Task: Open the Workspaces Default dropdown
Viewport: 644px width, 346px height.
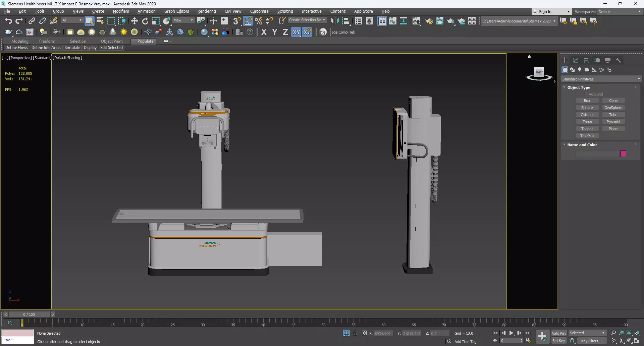Action: point(620,12)
